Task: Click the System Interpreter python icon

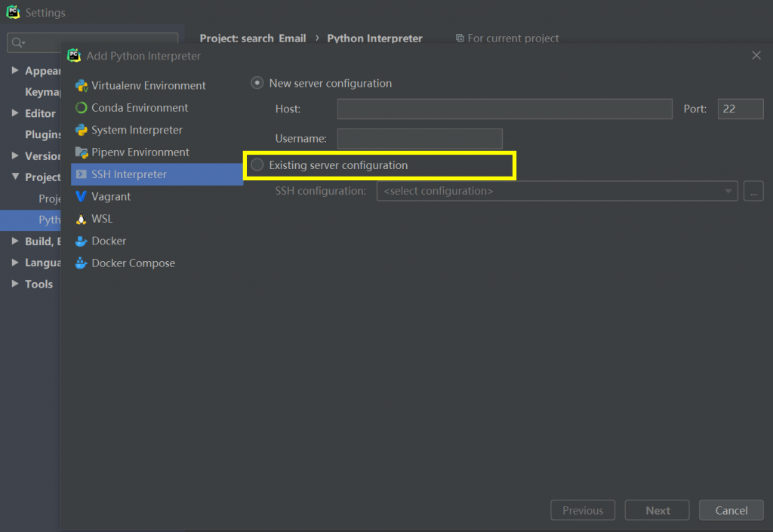Action: pos(82,130)
